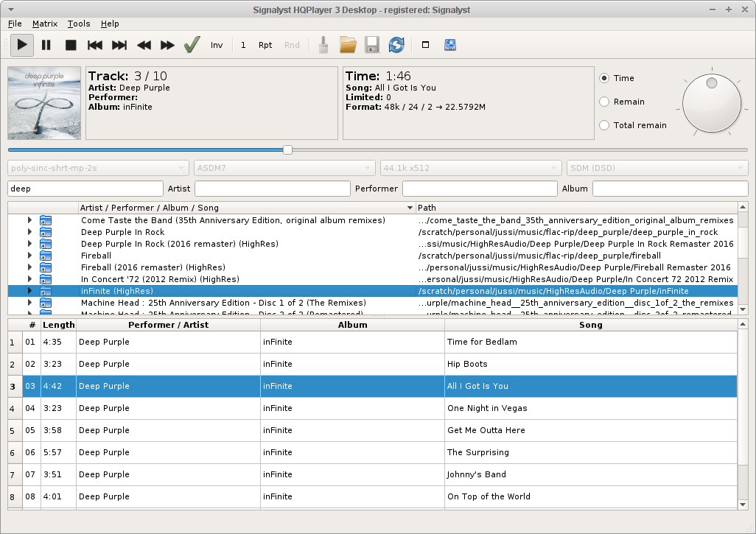Click the In Concert '72 folder icon

click(46, 280)
